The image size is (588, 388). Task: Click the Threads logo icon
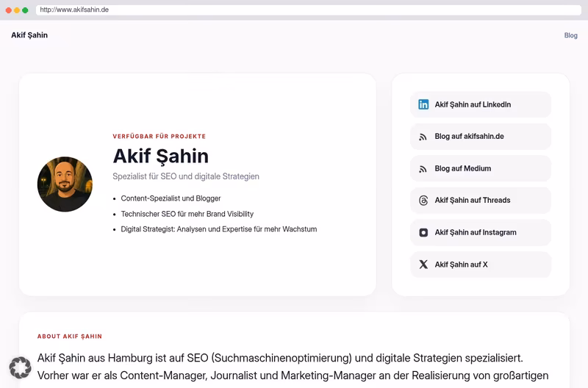pos(423,201)
